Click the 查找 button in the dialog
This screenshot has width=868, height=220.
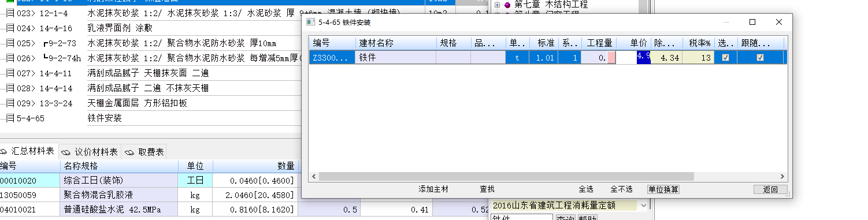pos(487,189)
